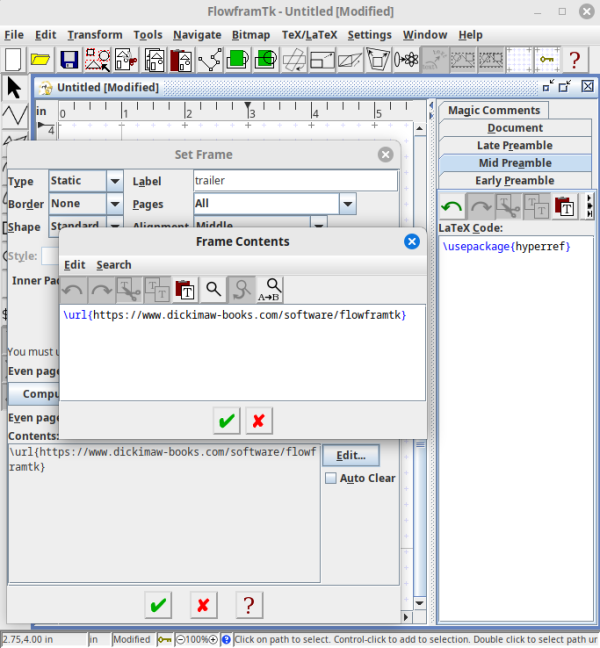Click the Open folder toolbar icon

40,60
